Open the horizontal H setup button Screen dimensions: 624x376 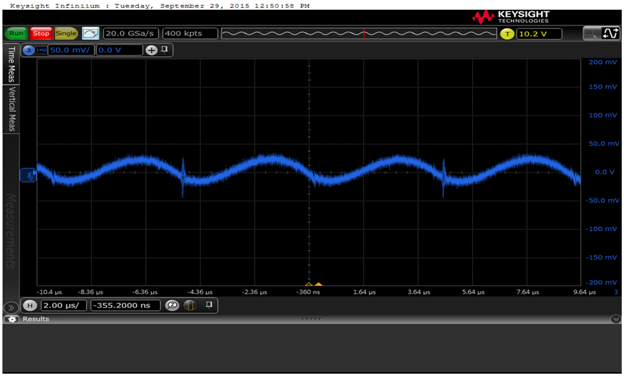pyautogui.click(x=30, y=306)
